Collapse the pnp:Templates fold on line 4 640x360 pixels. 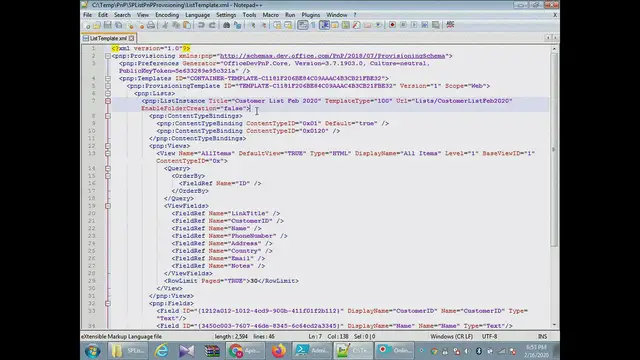tap(108, 78)
